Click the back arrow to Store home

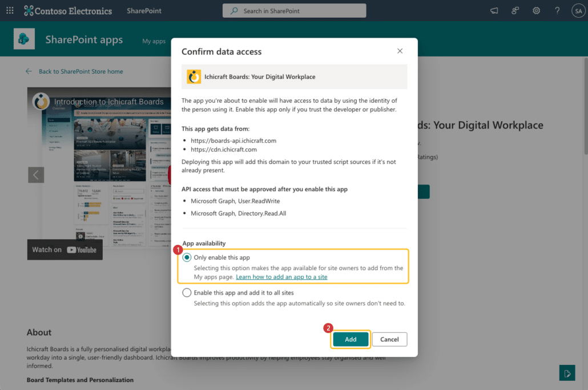[x=29, y=71]
